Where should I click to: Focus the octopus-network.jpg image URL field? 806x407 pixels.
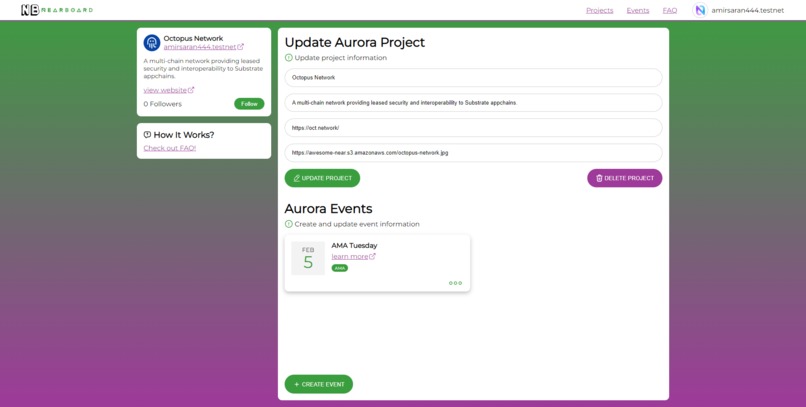[473, 153]
